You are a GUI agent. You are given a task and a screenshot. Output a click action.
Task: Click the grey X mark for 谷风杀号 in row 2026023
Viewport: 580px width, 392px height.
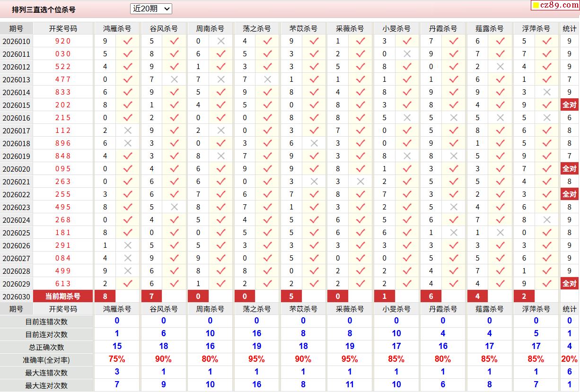(x=175, y=207)
